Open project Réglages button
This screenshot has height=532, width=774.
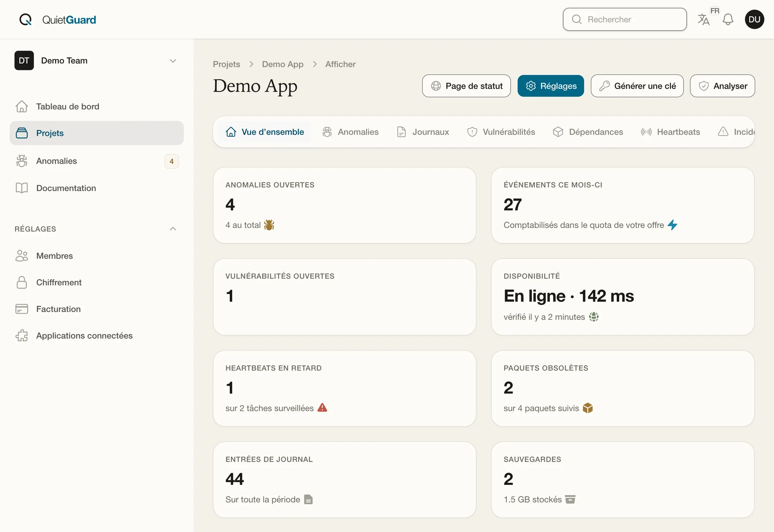551,86
